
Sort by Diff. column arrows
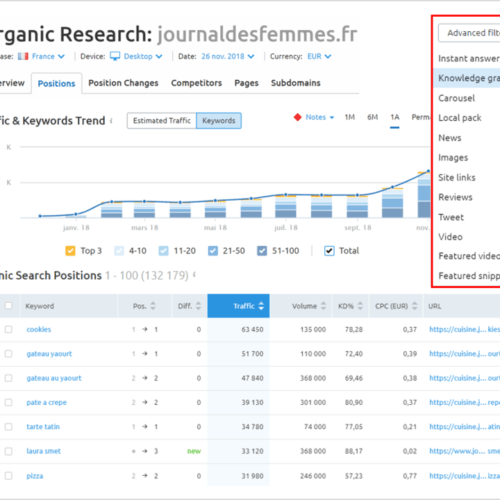click(198, 306)
